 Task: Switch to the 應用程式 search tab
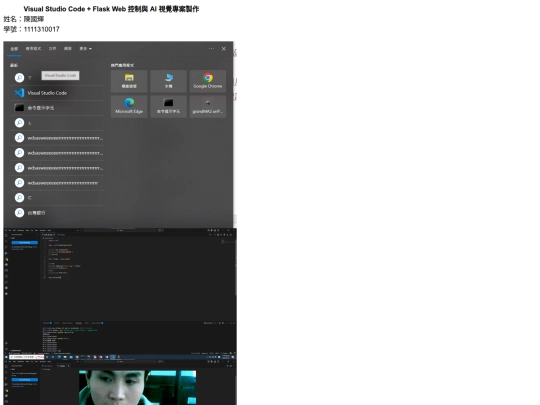[x=33, y=49]
